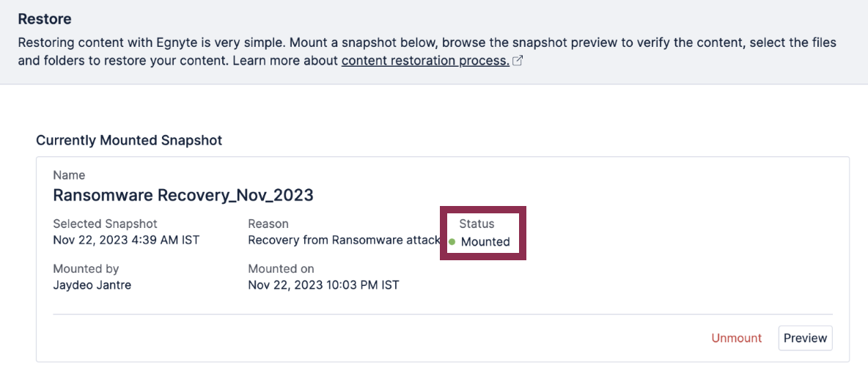
Task: Preview the mounted snapshot
Action: [x=806, y=338]
